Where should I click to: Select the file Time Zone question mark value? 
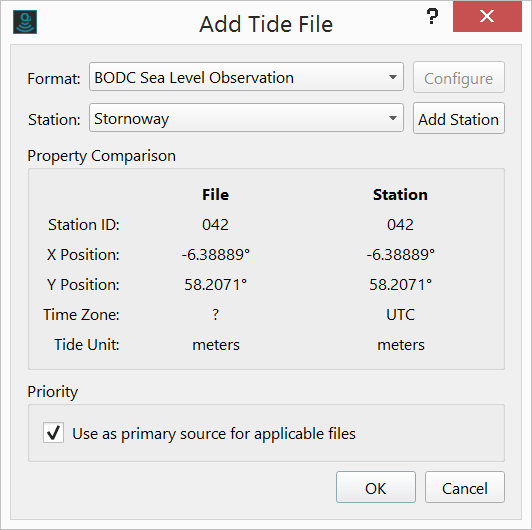tap(216, 315)
